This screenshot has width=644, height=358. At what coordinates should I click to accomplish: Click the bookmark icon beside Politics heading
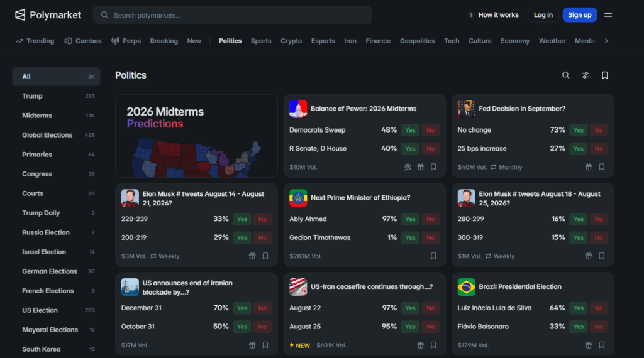(x=605, y=75)
